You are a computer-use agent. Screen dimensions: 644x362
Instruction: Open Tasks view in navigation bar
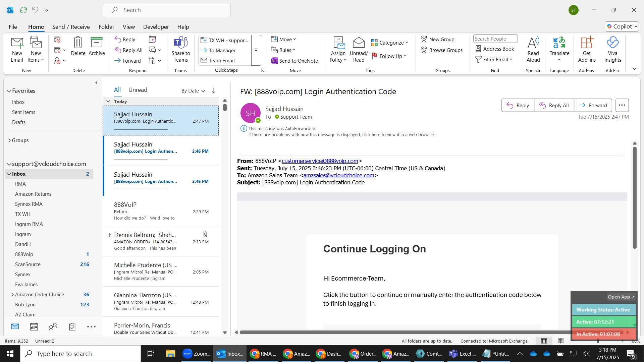[72, 327]
